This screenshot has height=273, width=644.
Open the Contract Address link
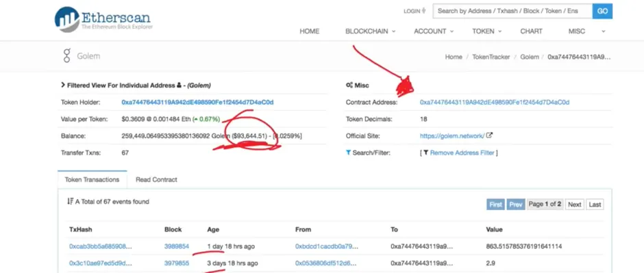[495, 103]
